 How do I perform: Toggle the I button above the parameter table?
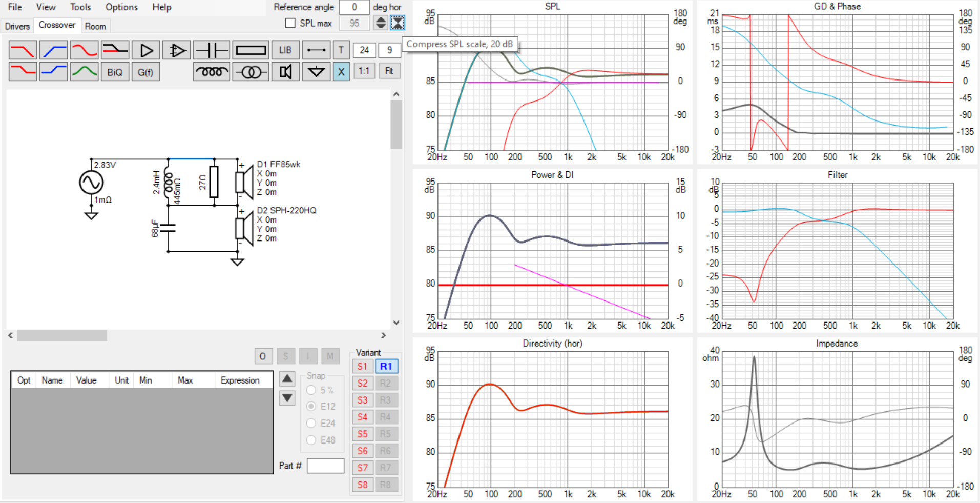coord(308,356)
